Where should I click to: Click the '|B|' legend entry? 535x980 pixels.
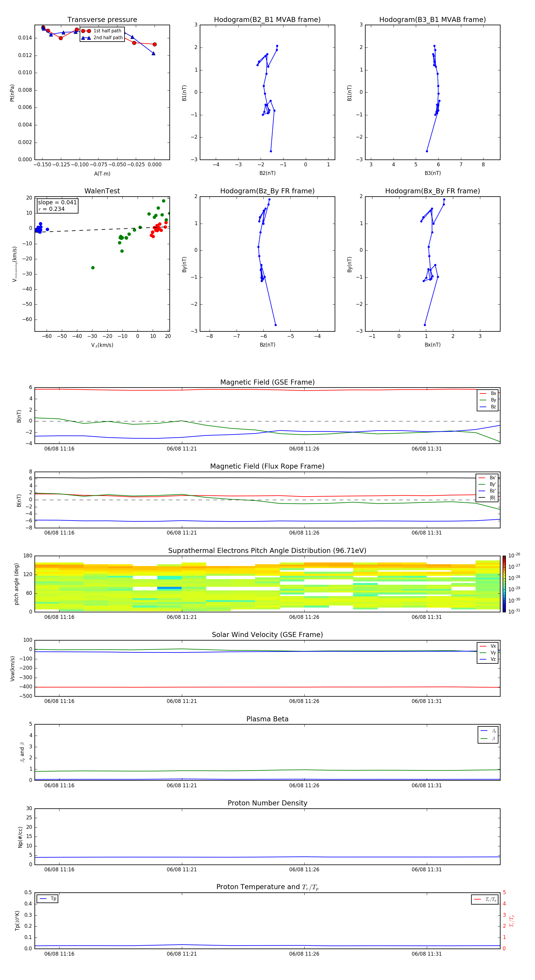(x=487, y=498)
